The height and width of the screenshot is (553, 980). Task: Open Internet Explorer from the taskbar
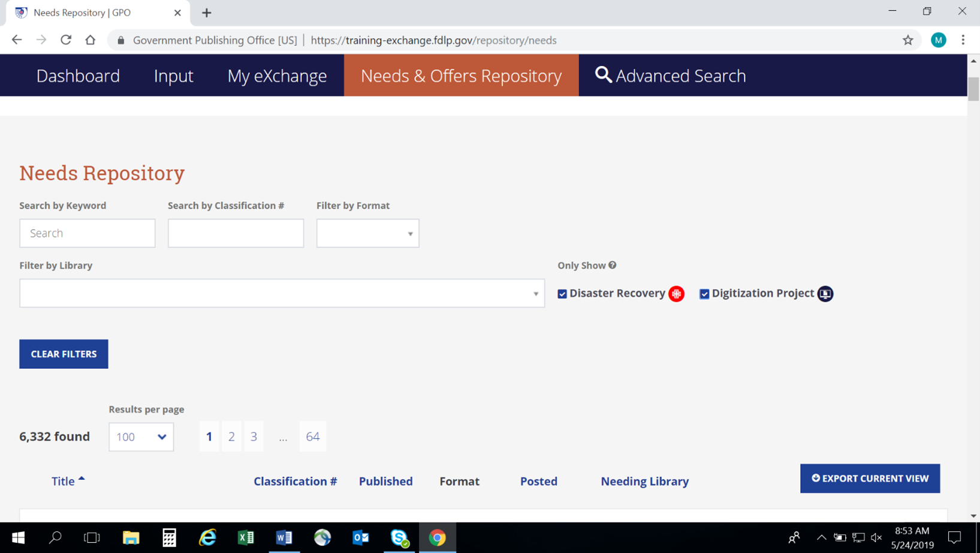click(x=207, y=537)
